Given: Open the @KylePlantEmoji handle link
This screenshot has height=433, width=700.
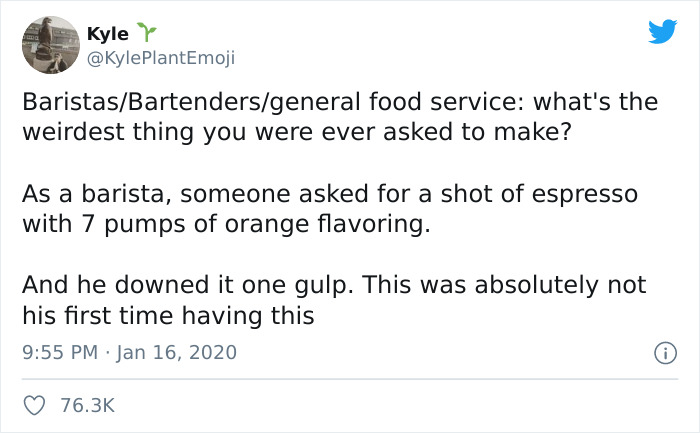Looking at the screenshot, I should (161, 58).
